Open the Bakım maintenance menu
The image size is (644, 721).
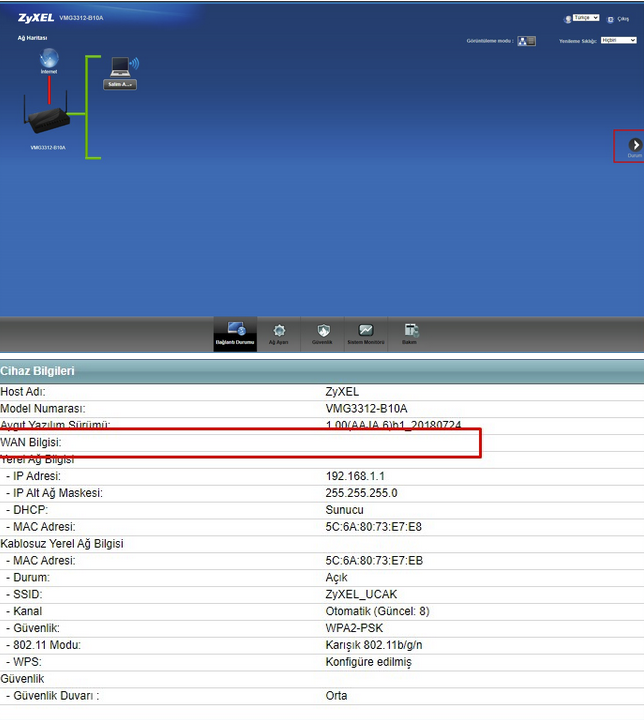click(x=410, y=334)
